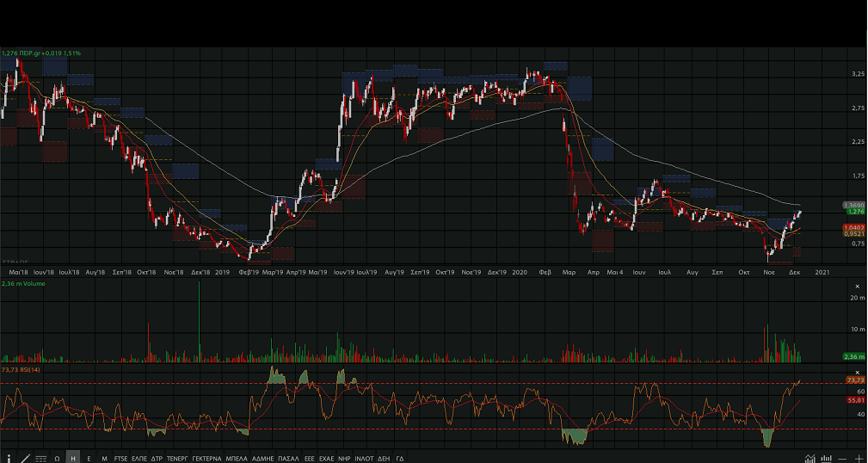This screenshot has width=868, height=463.
Task: Load the ΕΧΑΕ stock chart
Action: tap(326, 458)
